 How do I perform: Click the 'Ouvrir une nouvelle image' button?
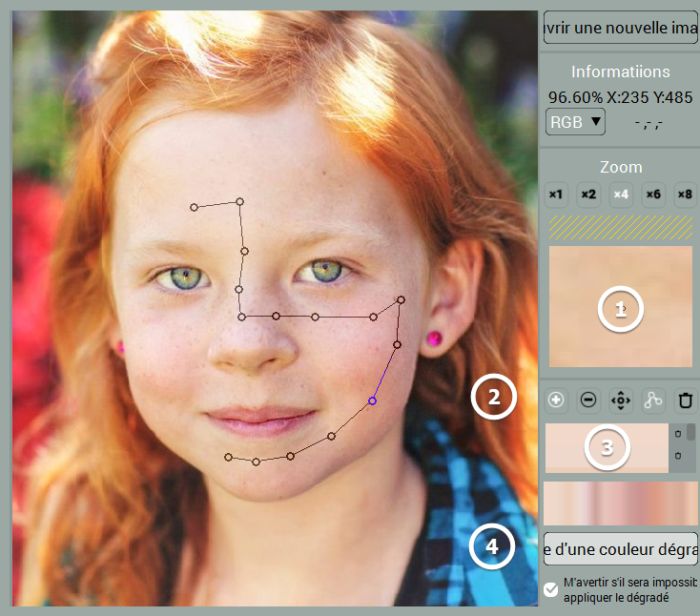[621, 28]
